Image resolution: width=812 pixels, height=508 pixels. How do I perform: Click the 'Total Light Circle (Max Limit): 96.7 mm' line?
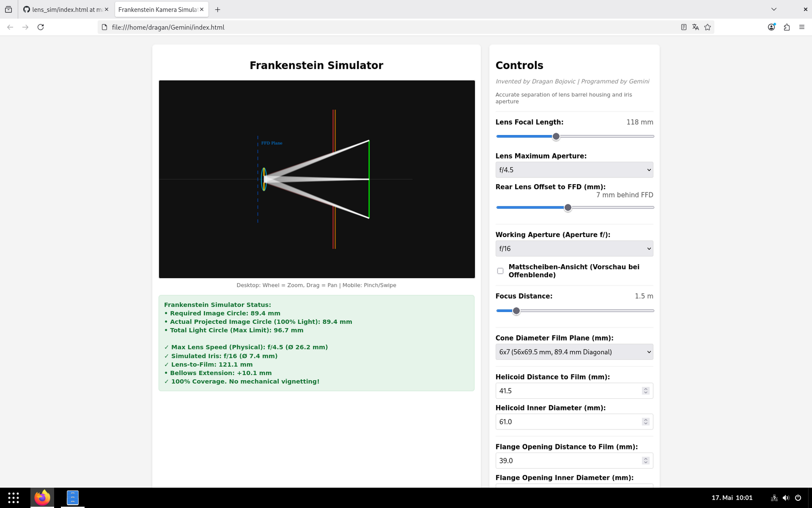tap(234, 331)
